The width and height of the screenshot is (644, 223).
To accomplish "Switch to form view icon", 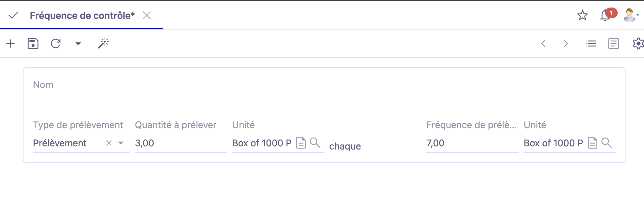I will coord(613,44).
